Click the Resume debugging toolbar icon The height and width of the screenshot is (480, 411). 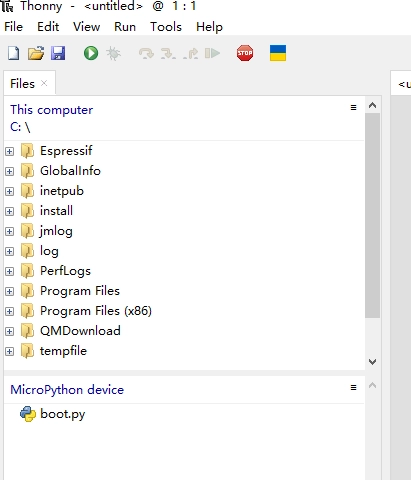[212, 53]
